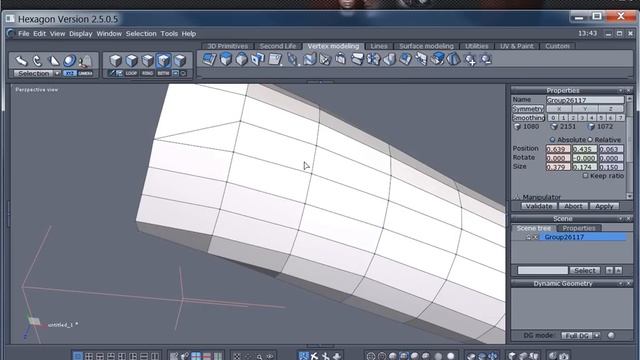Click the Position X value field

558,149
